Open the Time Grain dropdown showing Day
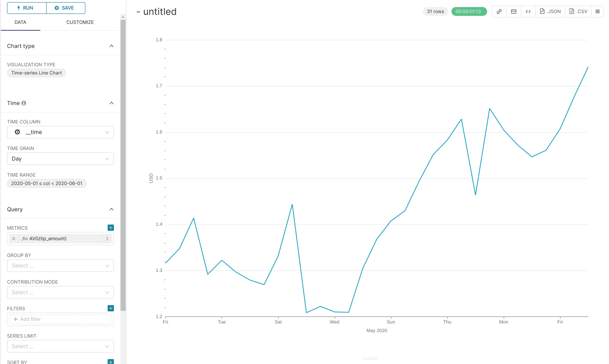This screenshot has width=609, height=364. click(60, 159)
